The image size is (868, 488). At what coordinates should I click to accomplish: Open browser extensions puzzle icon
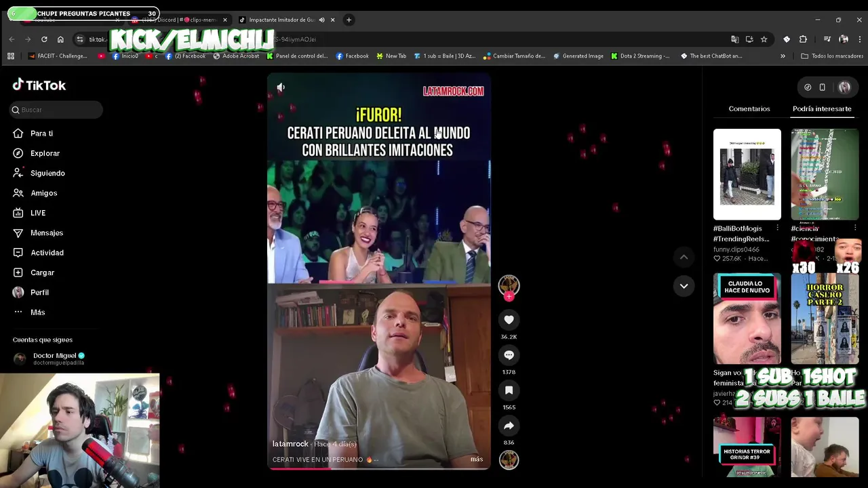click(x=803, y=39)
